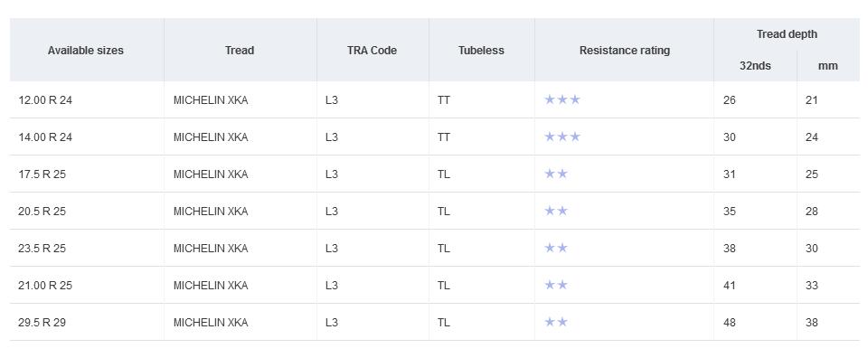This screenshot has height=358, width=868.
Task: Click the 32nds sub-header under Tread depth
Action: point(755,66)
